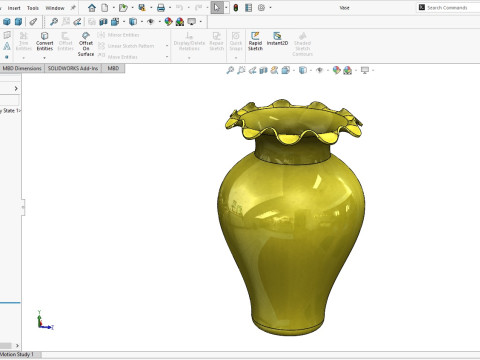
Task: Click the Display/Delete Relations button
Action: click(x=189, y=41)
